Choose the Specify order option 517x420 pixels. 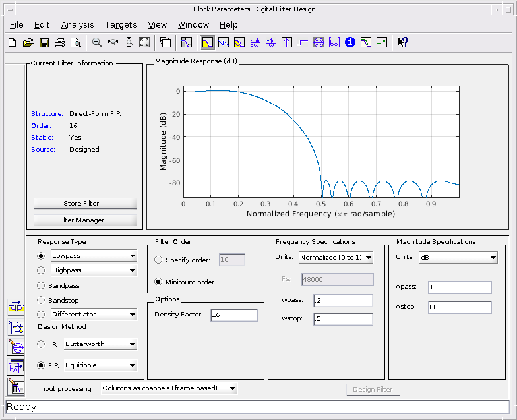[158, 260]
